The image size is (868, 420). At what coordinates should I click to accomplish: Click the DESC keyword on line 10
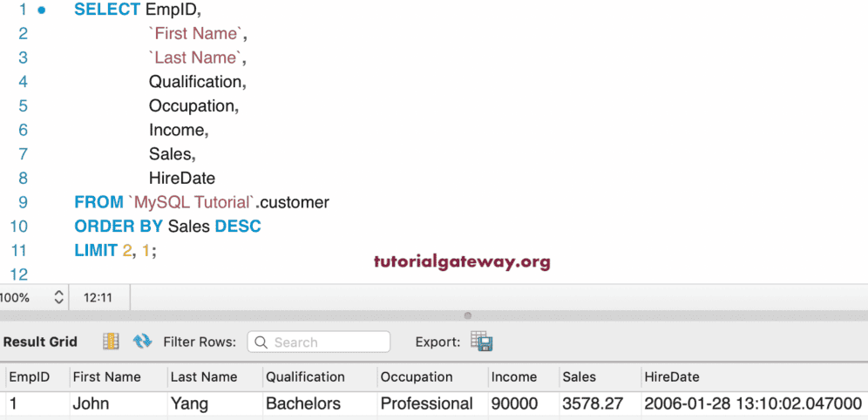click(238, 227)
